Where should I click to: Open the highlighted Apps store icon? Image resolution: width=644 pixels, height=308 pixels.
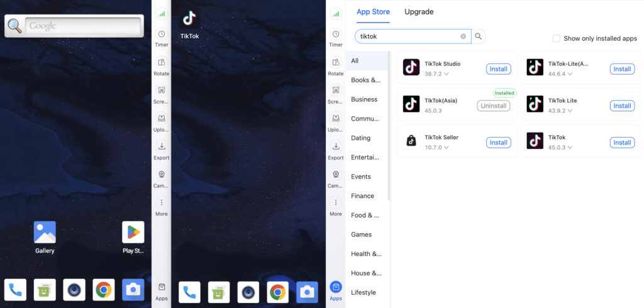[336, 291]
